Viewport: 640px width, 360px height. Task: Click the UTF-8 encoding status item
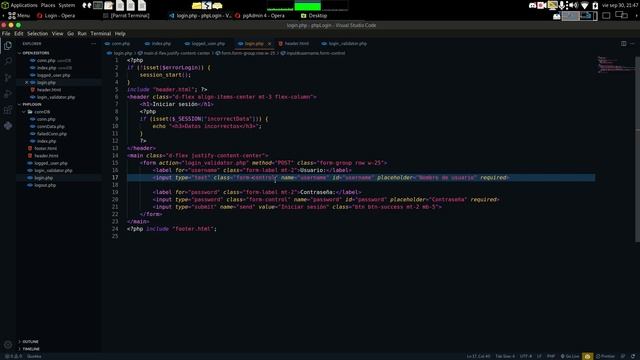[525, 356]
